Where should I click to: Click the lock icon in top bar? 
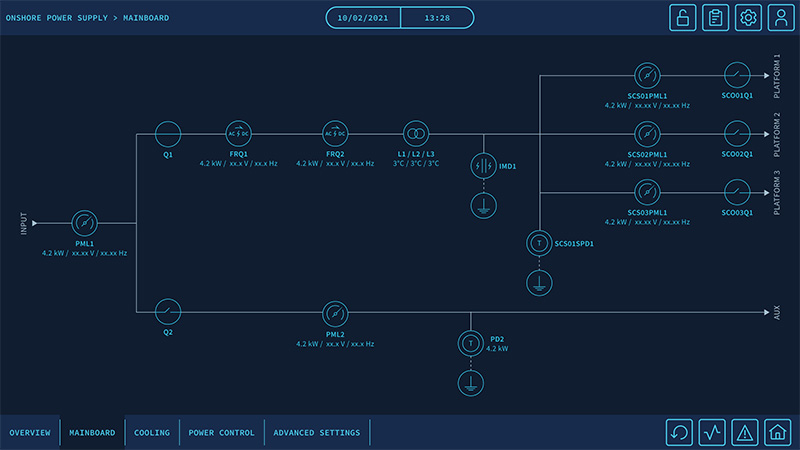[x=683, y=18]
